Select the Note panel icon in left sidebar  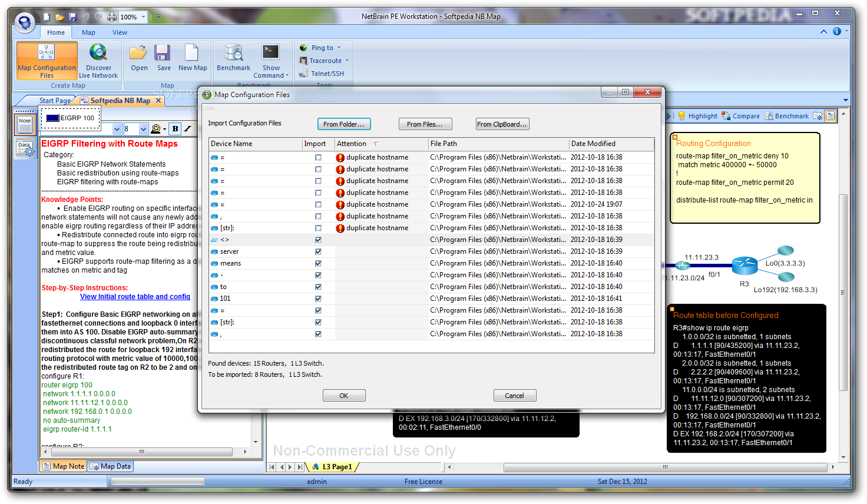pos(25,124)
